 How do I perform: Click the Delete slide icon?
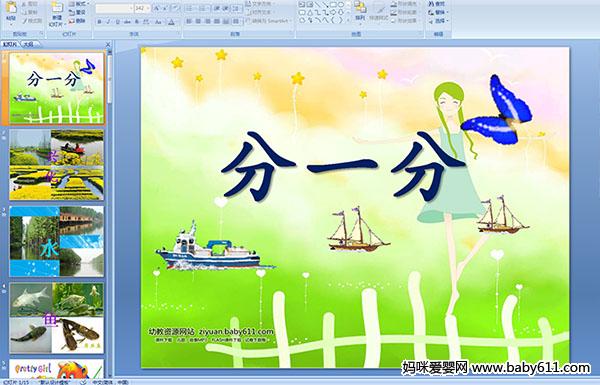click(78, 21)
